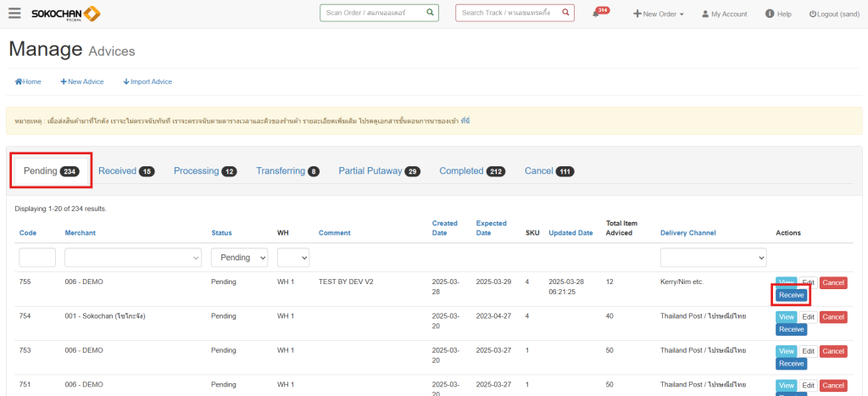Receive advice 754
868x396 pixels.
pos(791,330)
